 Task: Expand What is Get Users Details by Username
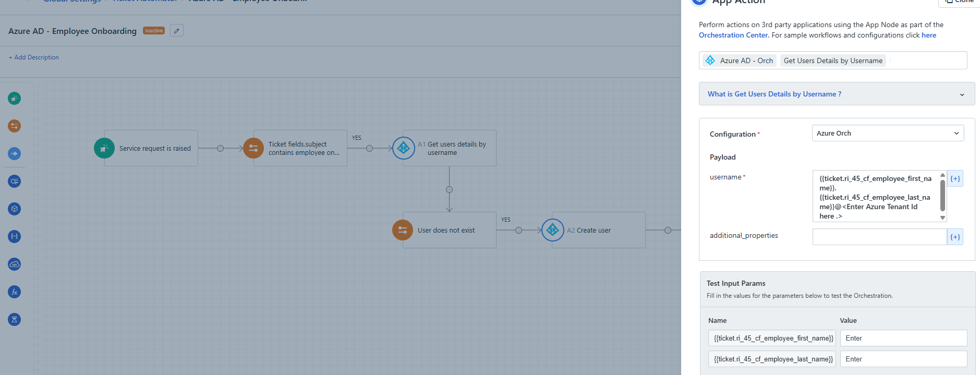pos(837,94)
